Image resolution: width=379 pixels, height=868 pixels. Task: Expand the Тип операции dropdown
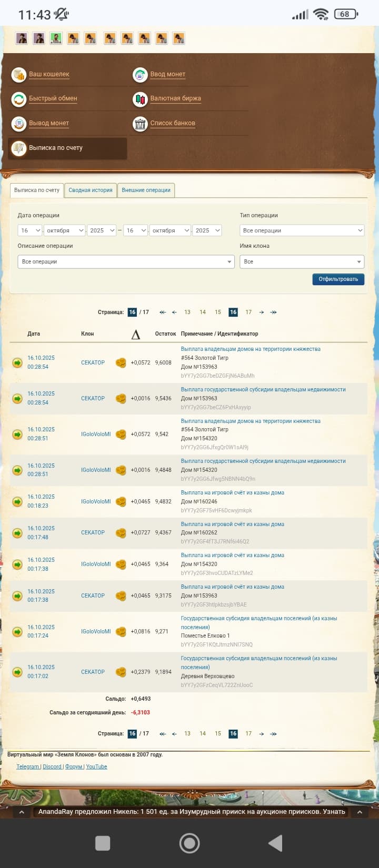point(302,230)
